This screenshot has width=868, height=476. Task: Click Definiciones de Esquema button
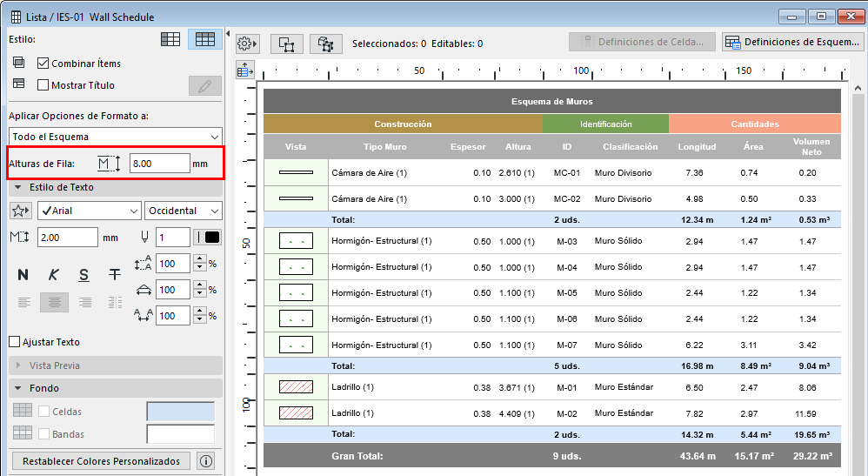[791, 42]
